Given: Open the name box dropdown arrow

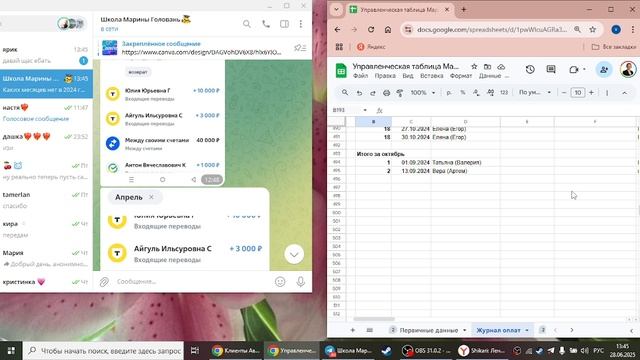Looking at the screenshot, I should [365, 110].
